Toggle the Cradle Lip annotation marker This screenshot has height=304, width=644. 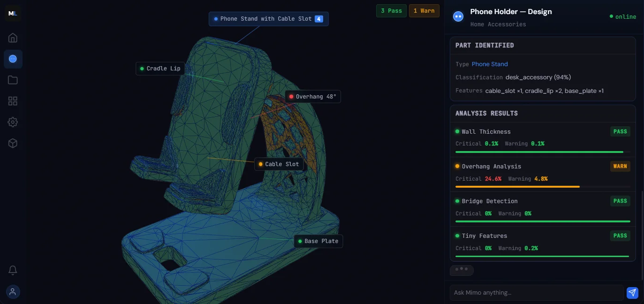[x=159, y=68]
